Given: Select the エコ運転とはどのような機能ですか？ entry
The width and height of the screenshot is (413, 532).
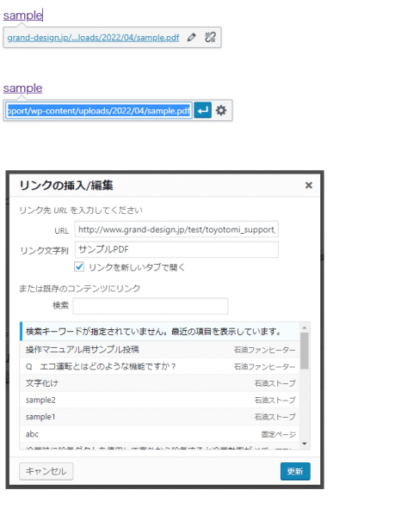Looking at the screenshot, I should (x=160, y=366).
